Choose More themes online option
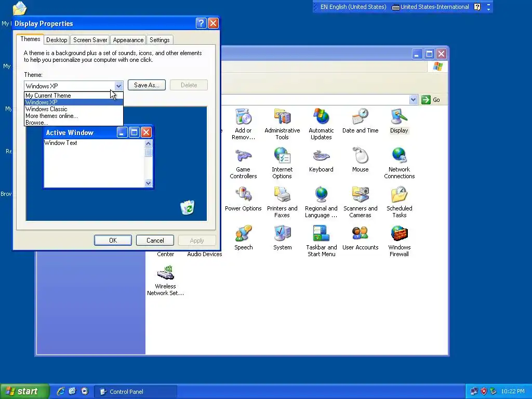532x399 pixels. [74, 116]
